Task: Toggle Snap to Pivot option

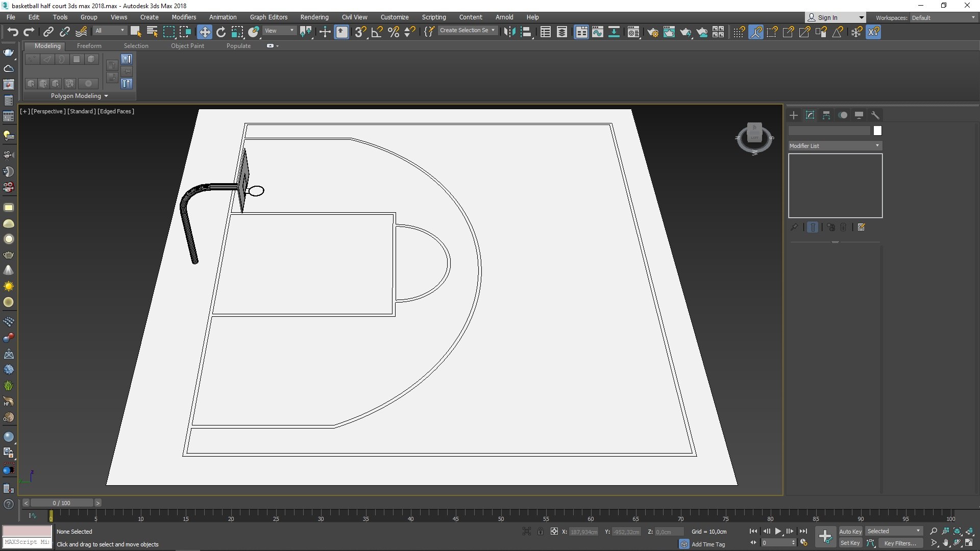Action: point(756,32)
